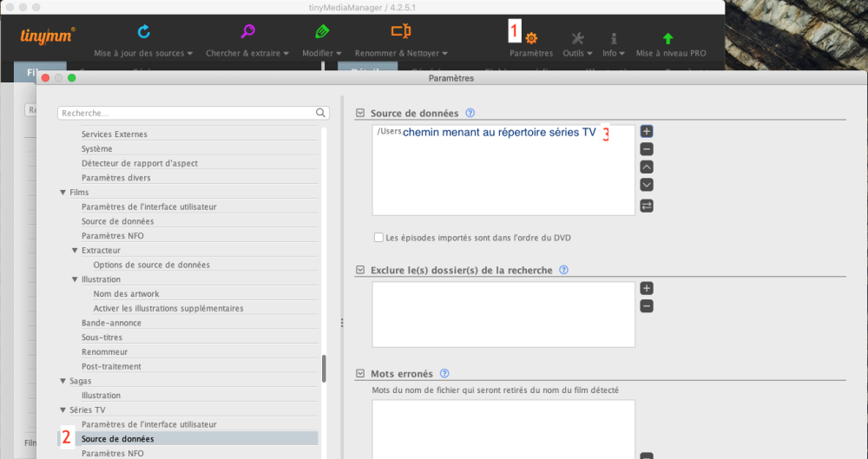Collapse the Films tree node

(62, 193)
